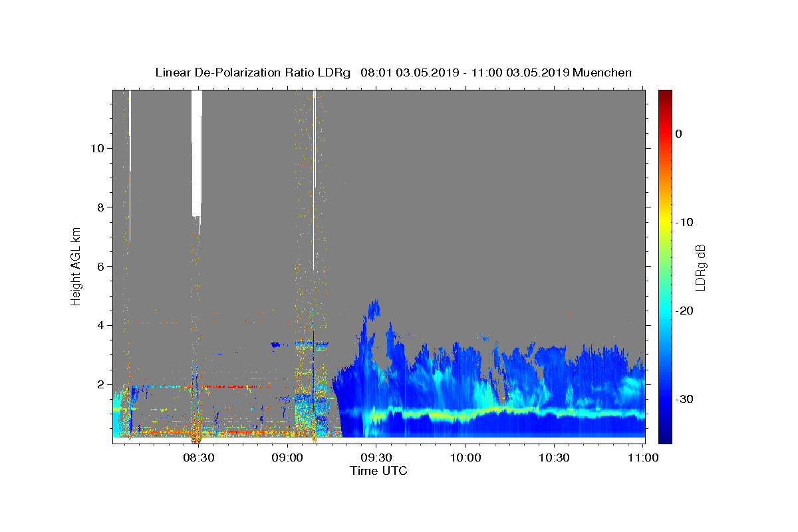Click the '09:00' time axis label
This screenshot has width=798, height=532.
pos(288,458)
